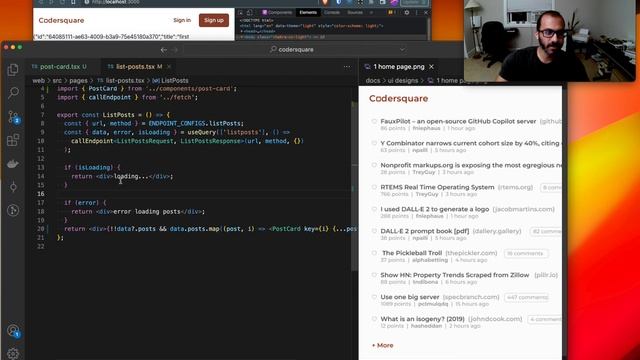
Task: Click the editor minimap scrollbar
Action: (354, 180)
